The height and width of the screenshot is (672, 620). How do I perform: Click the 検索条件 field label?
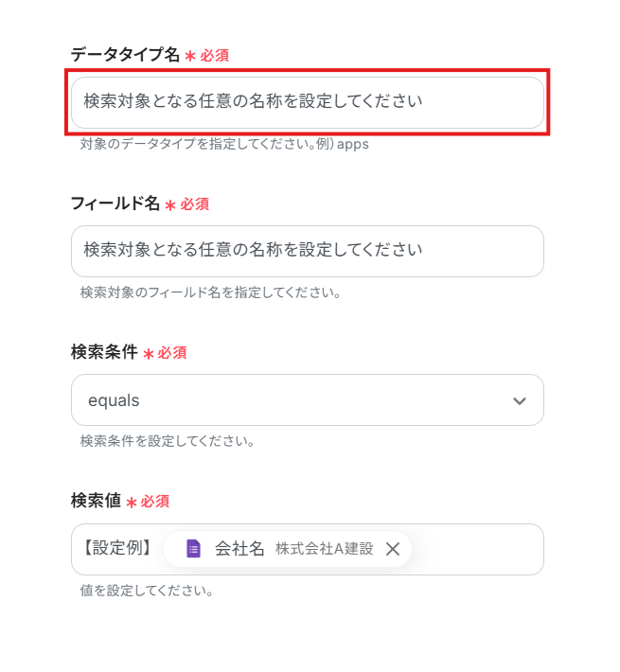[104, 352]
